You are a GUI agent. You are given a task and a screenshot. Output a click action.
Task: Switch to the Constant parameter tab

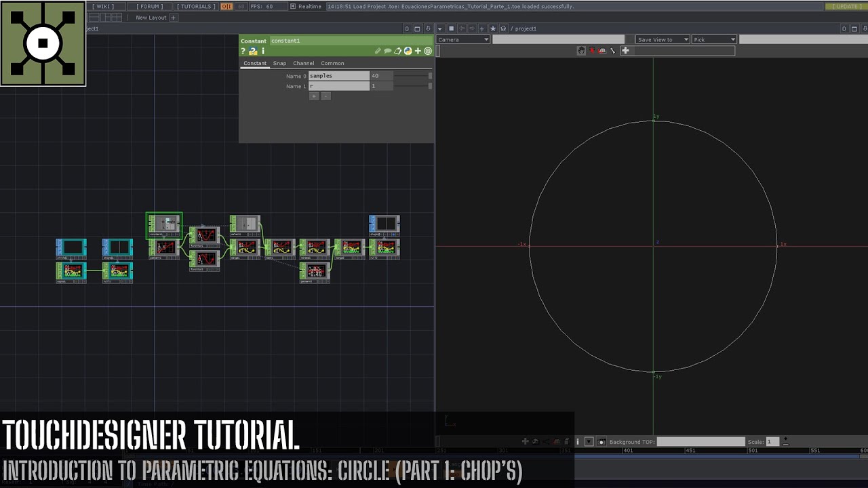pos(255,63)
